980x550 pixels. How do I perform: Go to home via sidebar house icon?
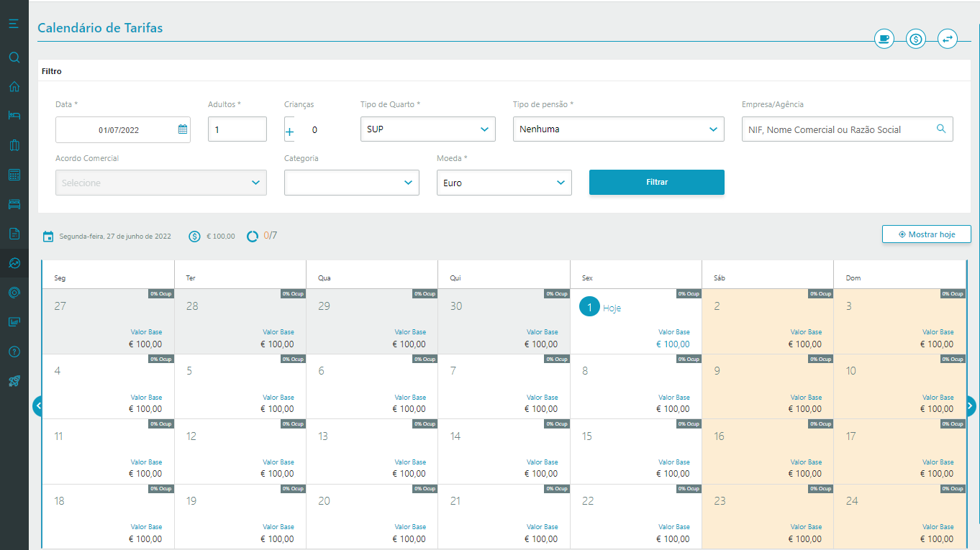[x=14, y=87]
